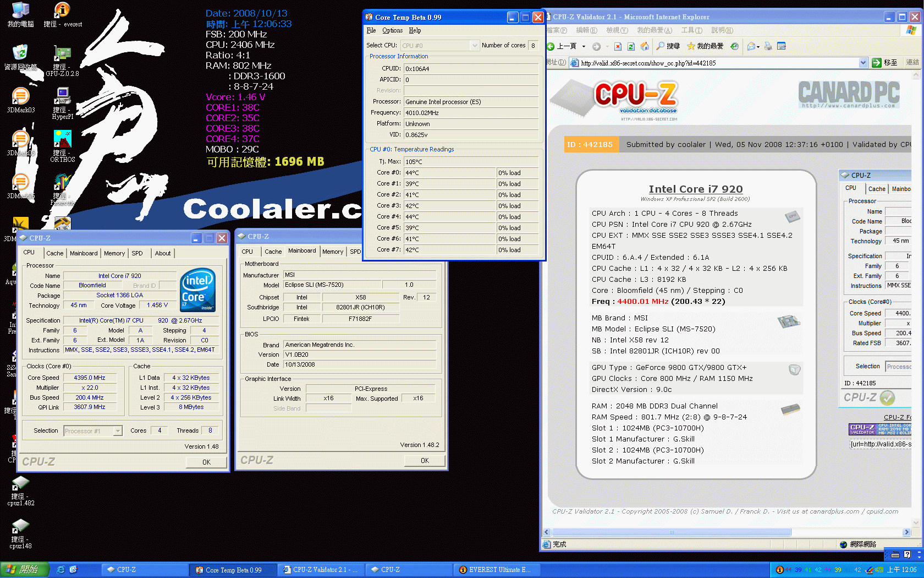This screenshot has width=924, height=578.
Task: Switch to Memory tab in middle CPU-Z window
Action: 333,252
